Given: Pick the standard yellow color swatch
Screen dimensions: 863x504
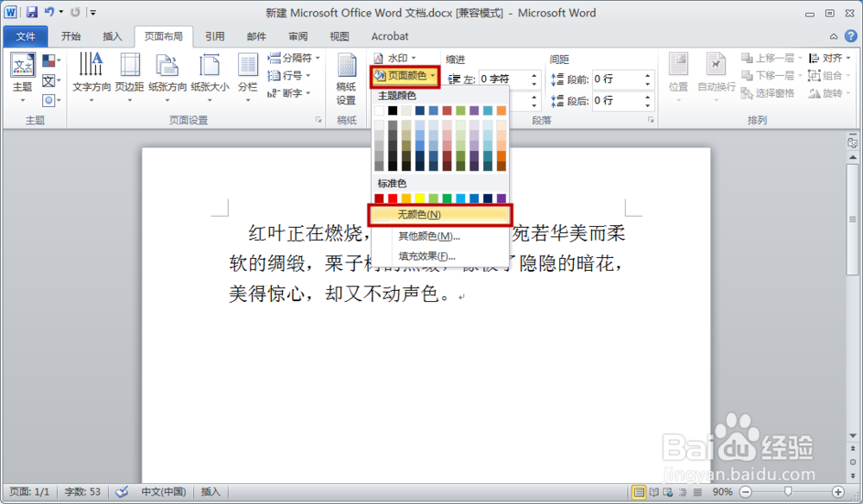Looking at the screenshot, I should tap(420, 198).
